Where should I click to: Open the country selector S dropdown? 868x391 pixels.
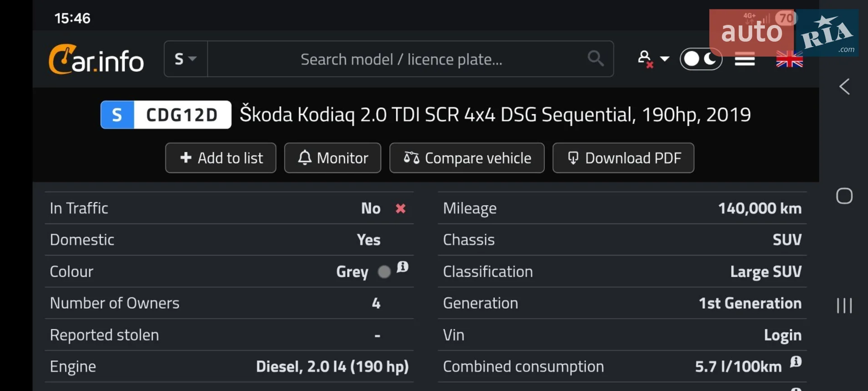[186, 59]
